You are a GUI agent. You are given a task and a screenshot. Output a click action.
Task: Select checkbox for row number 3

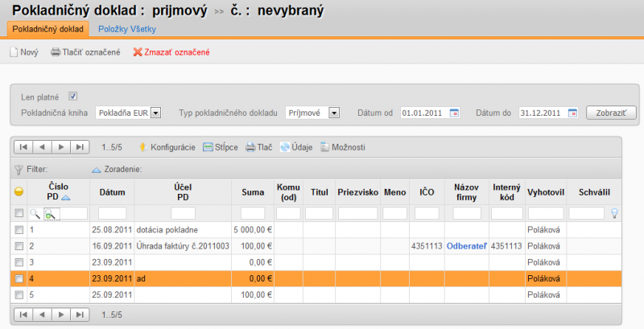[x=19, y=262]
